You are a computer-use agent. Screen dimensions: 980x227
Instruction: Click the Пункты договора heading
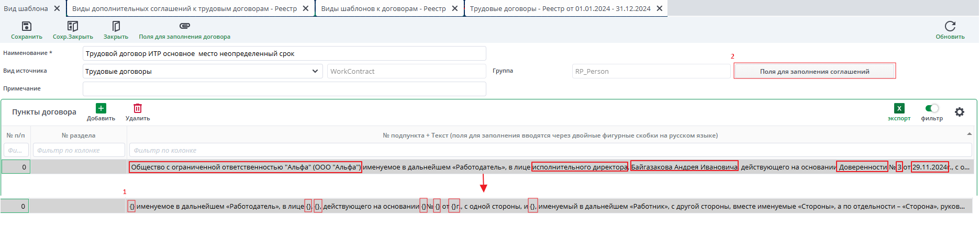[44, 112]
